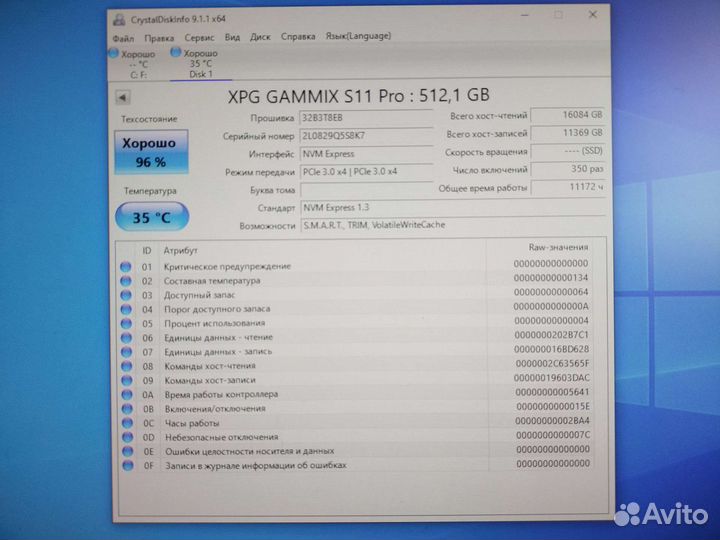Click the CrystalDiskInfo title bar icon

click(x=119, y=19)
